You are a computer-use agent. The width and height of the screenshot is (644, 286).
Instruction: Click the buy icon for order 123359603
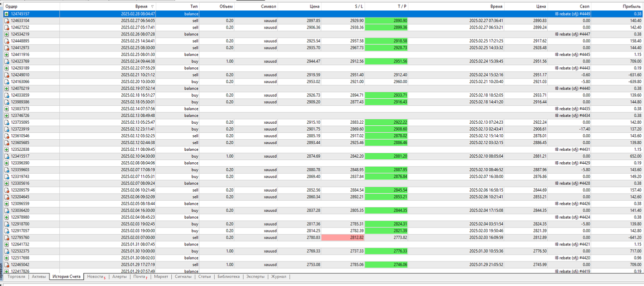pos(6,170)
